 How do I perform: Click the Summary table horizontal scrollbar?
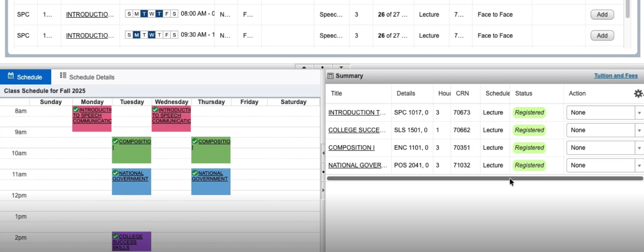point(485,178)
